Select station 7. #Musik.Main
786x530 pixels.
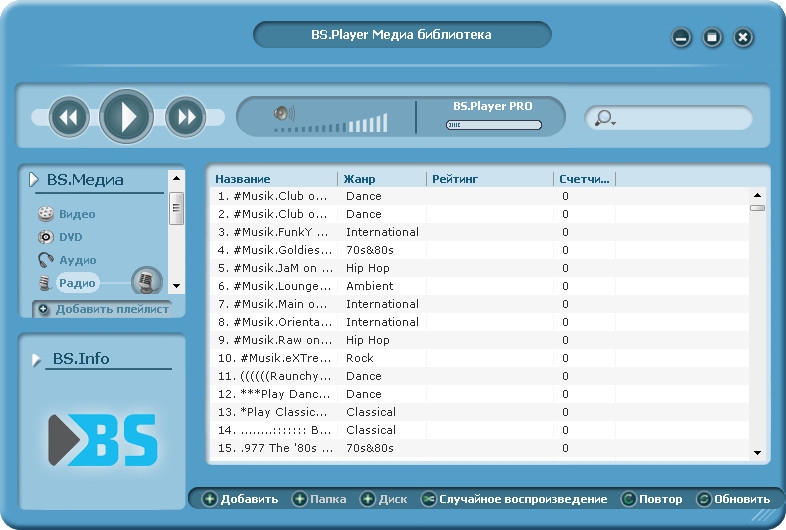pos(480,304)
